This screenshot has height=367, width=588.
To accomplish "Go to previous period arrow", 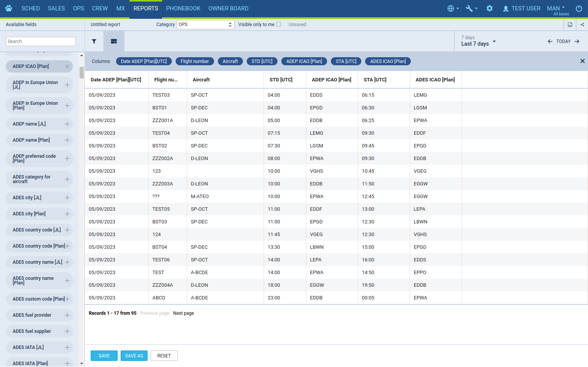I will coord(550,41).
